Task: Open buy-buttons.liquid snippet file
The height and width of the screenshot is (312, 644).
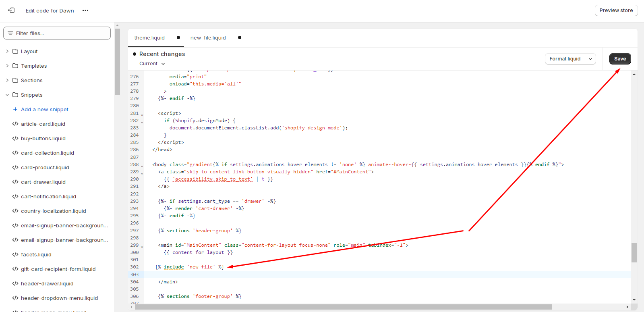Action: pos(43,138)
